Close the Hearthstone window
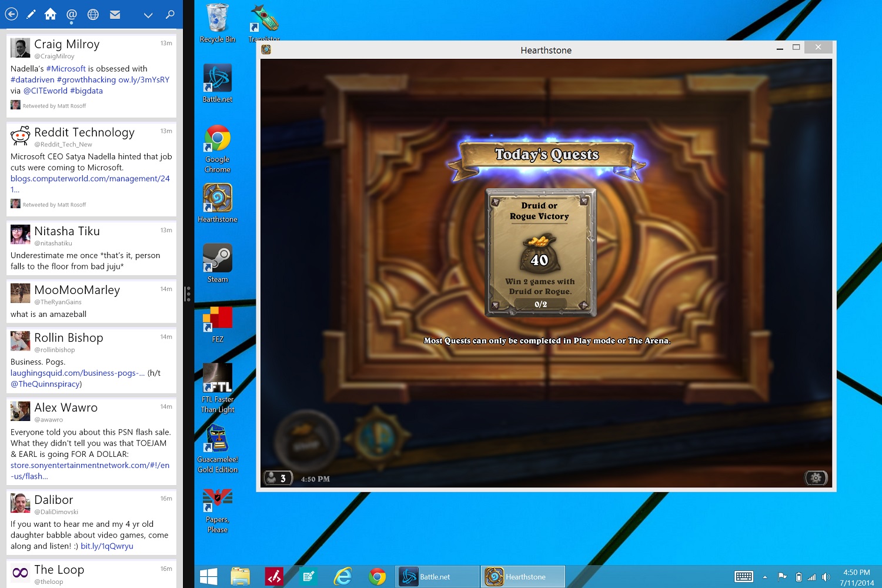Viewport: 882px width, 588px height. 818,48
